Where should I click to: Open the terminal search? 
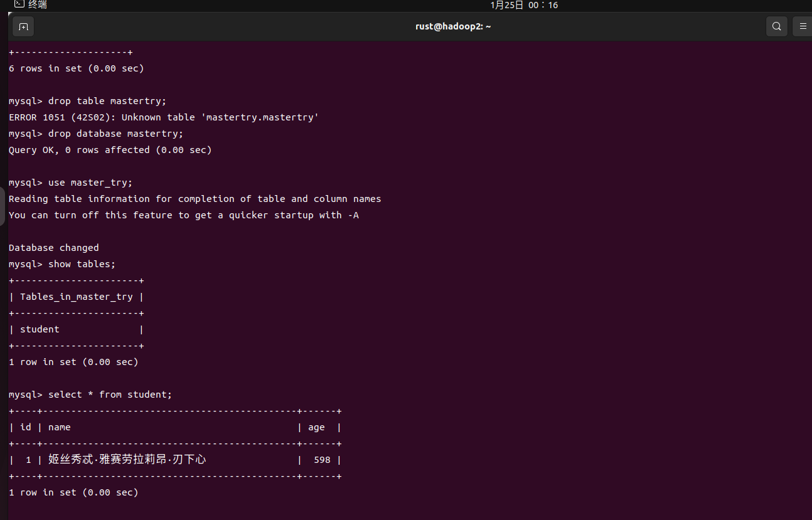777,26
